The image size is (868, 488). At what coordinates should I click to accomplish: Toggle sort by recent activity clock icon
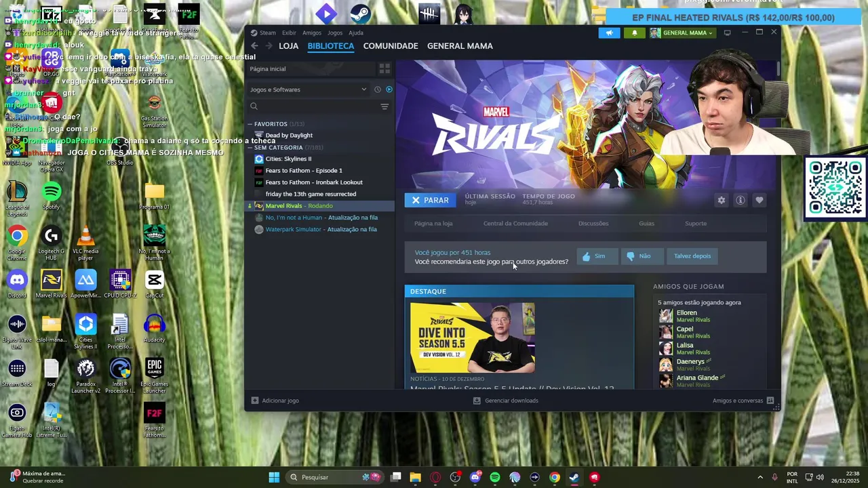(378, 89)
